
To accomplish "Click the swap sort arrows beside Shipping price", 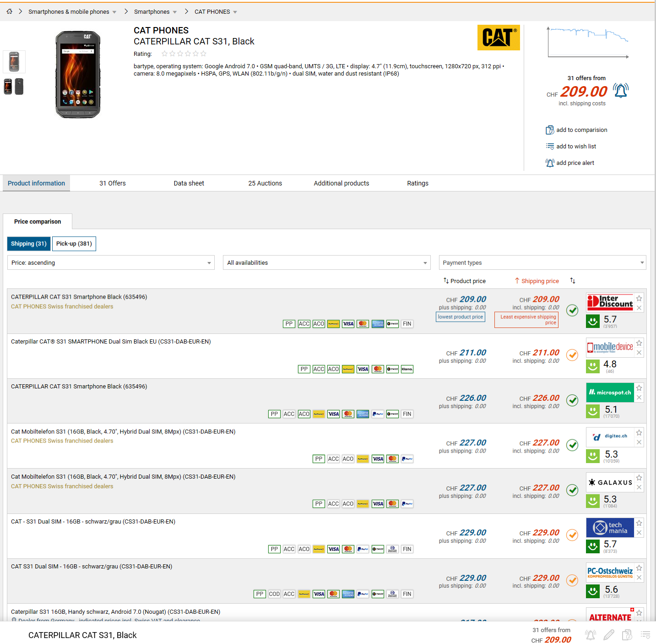I will coord(573,281).
